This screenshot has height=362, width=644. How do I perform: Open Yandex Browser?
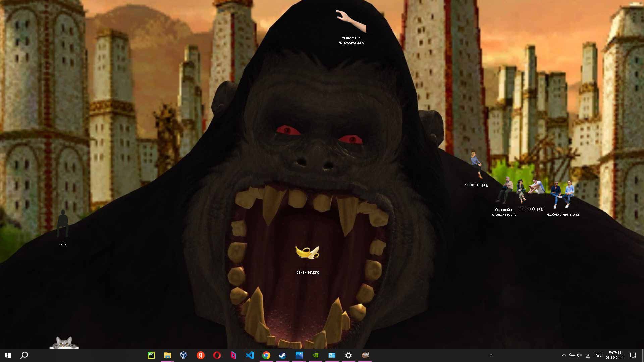point(200,355)
